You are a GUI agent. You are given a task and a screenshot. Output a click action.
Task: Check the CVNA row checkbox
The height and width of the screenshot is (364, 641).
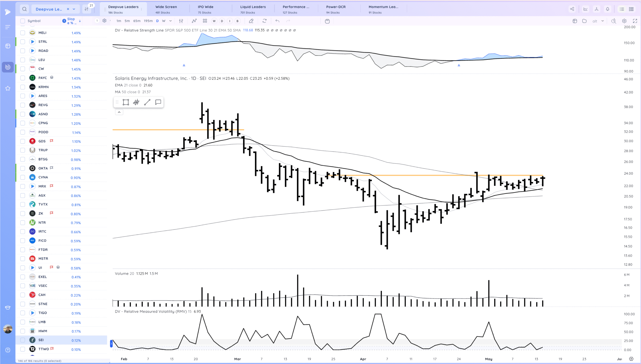23,177
